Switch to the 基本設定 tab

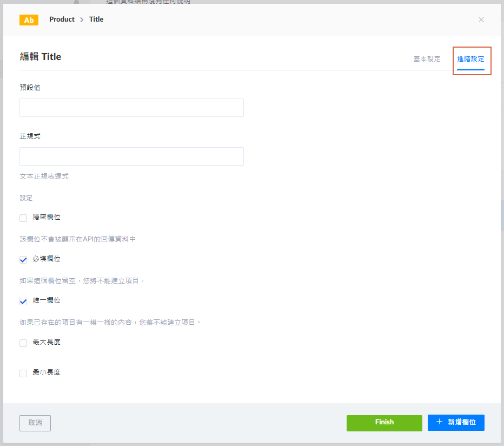[x=427, y=59]
